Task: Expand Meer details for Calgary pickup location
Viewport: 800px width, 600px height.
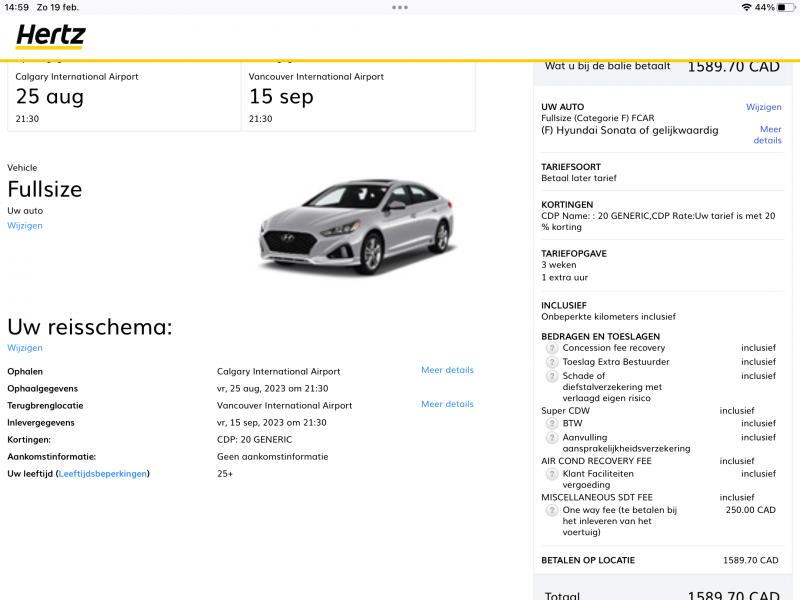Action: tap(447, 370)
